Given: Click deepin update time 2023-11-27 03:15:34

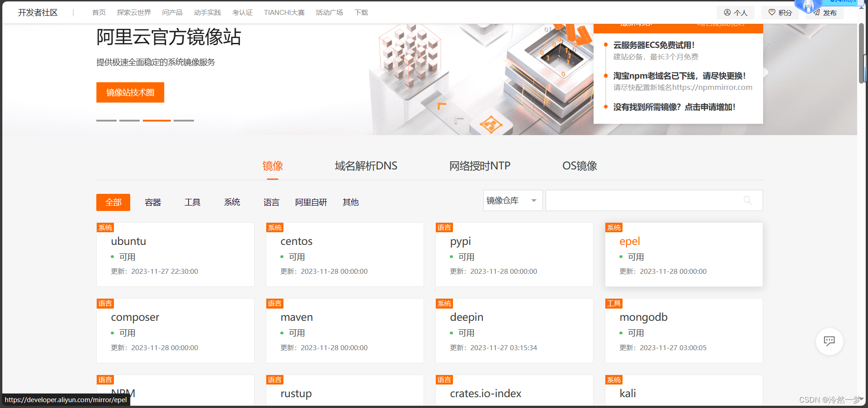Looking at the screenshot, I should pyautogui.click(x=504, y=348).
